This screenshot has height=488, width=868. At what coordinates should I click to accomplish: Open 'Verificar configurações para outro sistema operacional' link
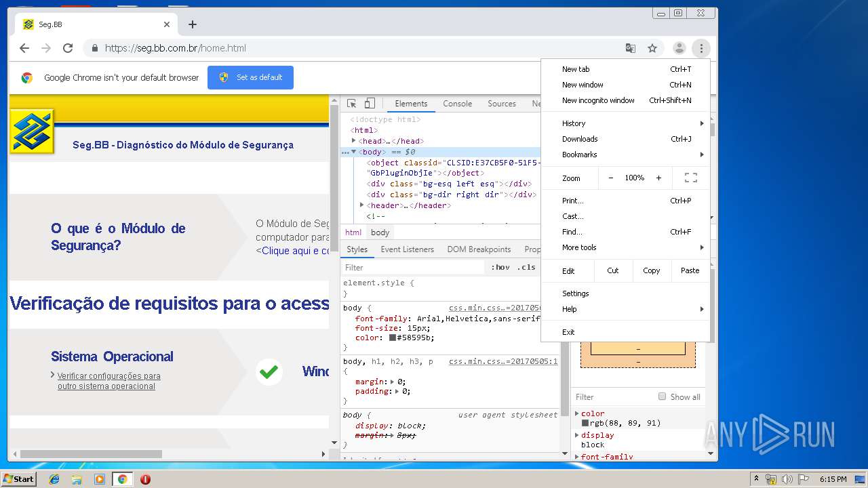pos(108,381)
